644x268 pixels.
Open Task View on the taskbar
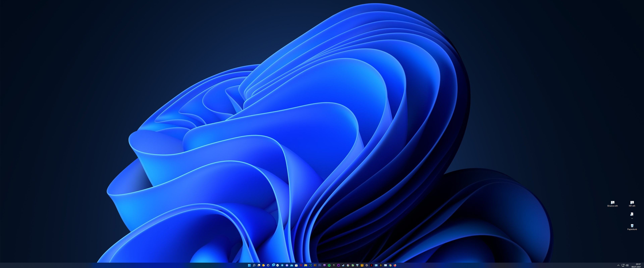(259, 265)
